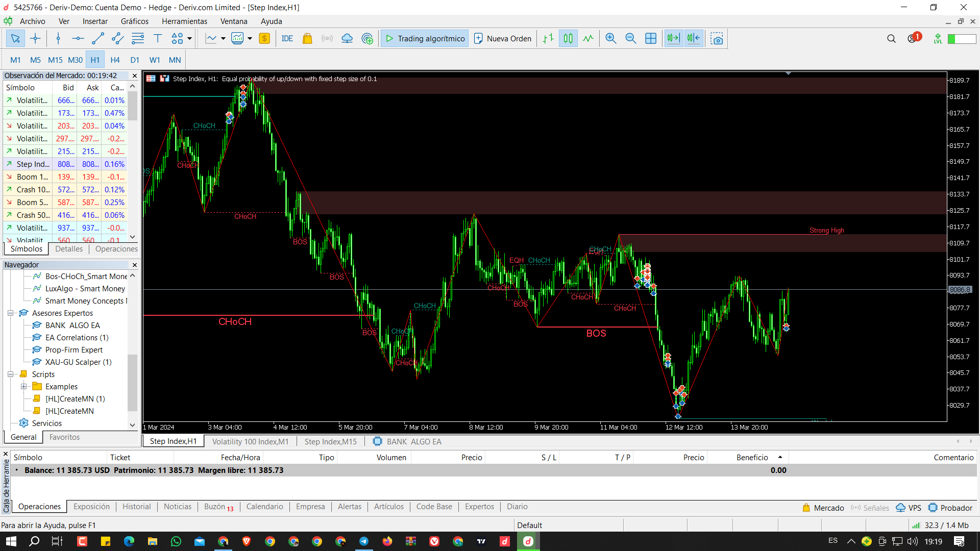Select the text label tool
Image resolution: width=980 pixels, height=551 pixels.
point(158,39)
